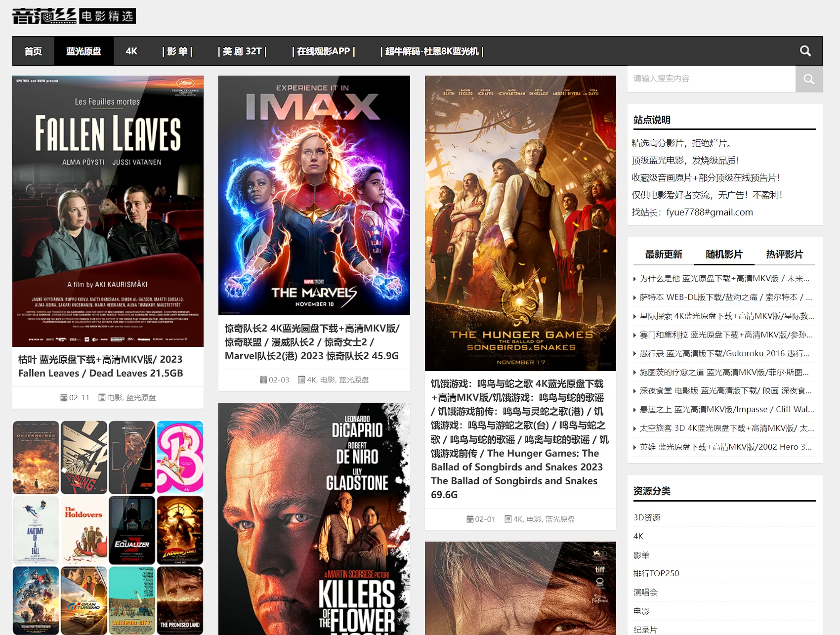Viewport: 840px width, 635px height.
Task: Open the 美剧 32T menu item
Action: click(242, 51)
